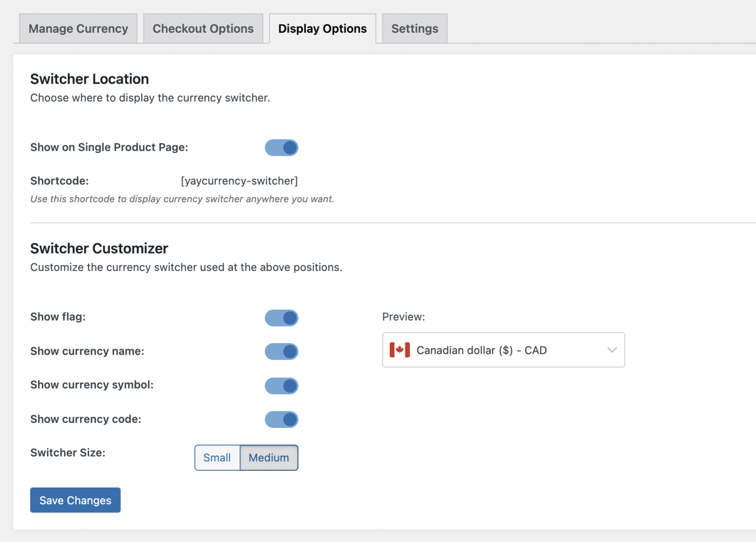Switch to Checkout Options tab

[x=203, y=29]
